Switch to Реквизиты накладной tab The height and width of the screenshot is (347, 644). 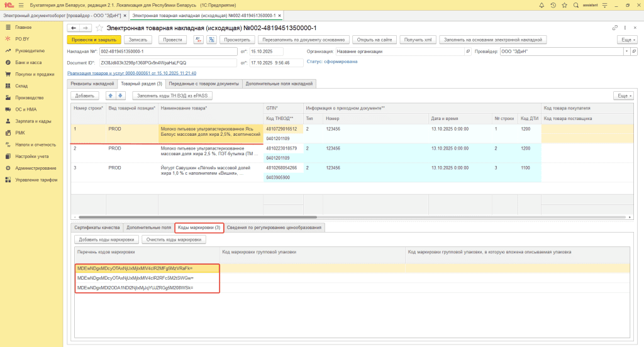tap(92, 84)
